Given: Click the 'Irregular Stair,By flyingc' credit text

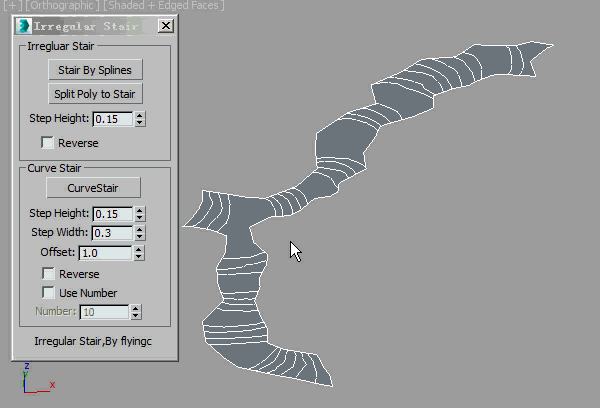Looking at the screenshot, I should coord(93,341).
